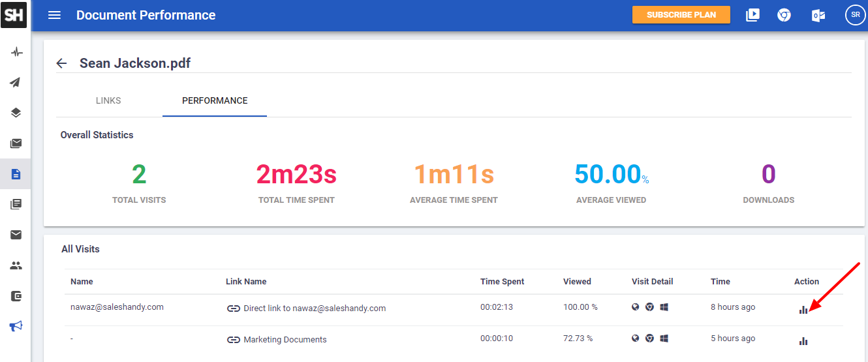Image resolution: width=868 pixels, height=362 pixels.
Task: Click the Time column header
Action: pyautogui.click(x=721, y=282)
